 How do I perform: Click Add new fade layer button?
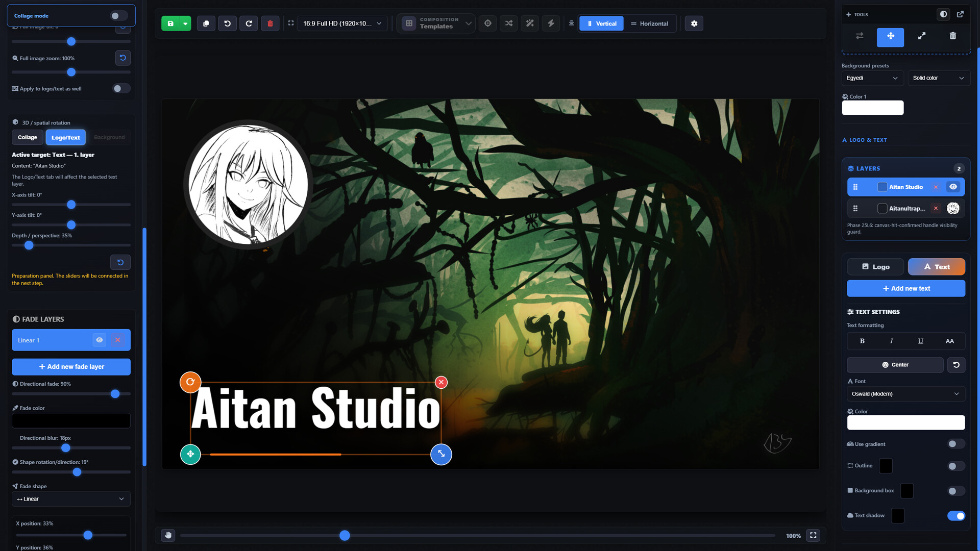[71, 367]
